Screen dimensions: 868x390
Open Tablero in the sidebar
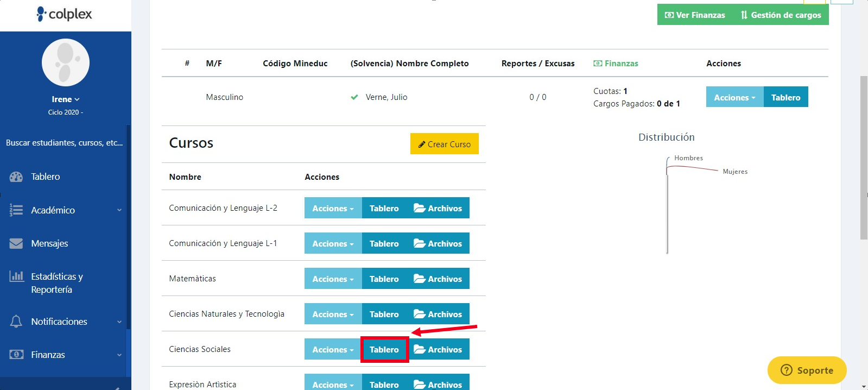46,177
